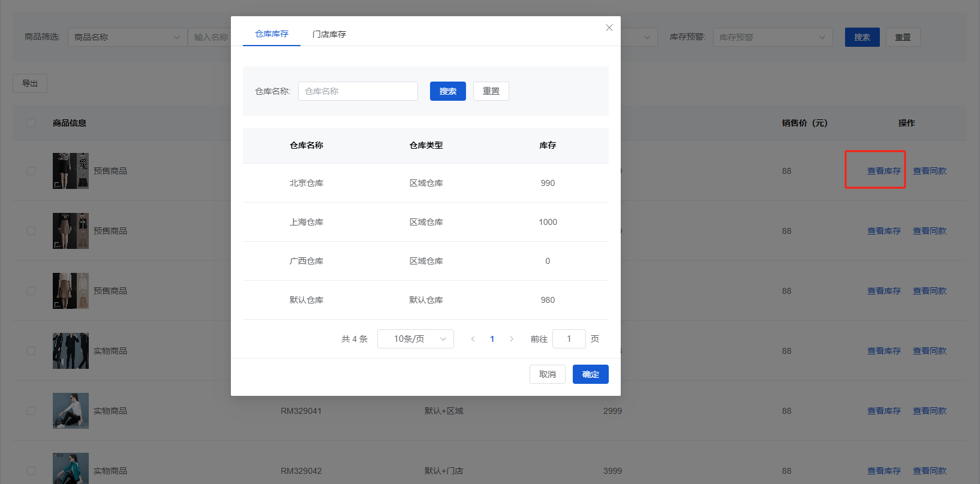This screenshot has height=484, width=980.
Task: Click stock value 990
Action: 548,183
